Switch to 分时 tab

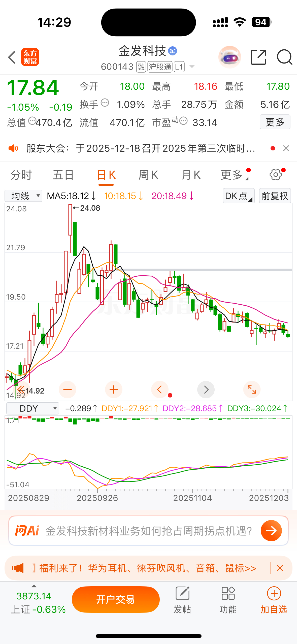click(x=21, y=175)
